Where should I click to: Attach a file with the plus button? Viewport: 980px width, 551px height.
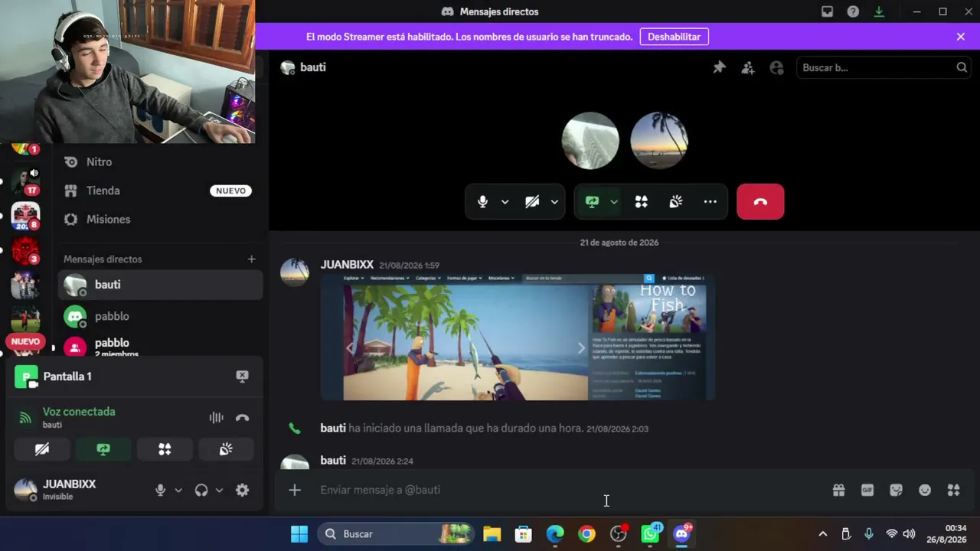coord(295,490)
